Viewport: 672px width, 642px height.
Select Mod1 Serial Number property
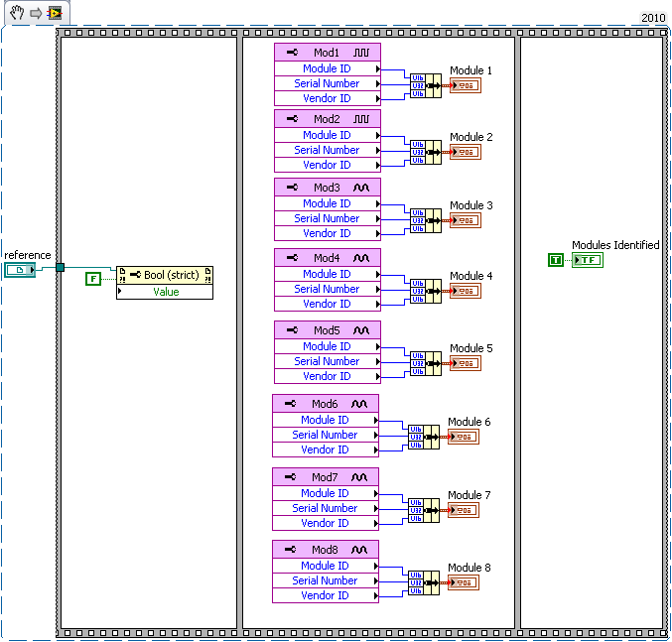click(x=328, y=83)
